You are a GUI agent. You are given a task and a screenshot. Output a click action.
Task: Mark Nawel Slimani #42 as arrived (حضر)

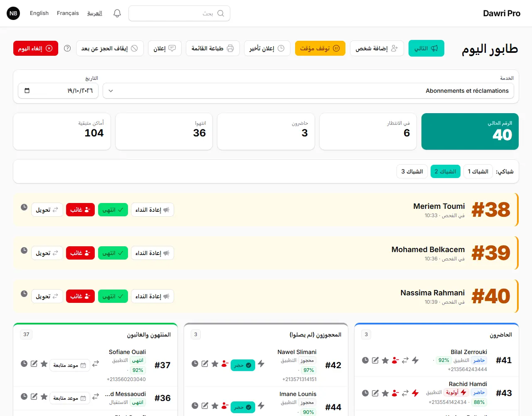[x=243, y=365]
